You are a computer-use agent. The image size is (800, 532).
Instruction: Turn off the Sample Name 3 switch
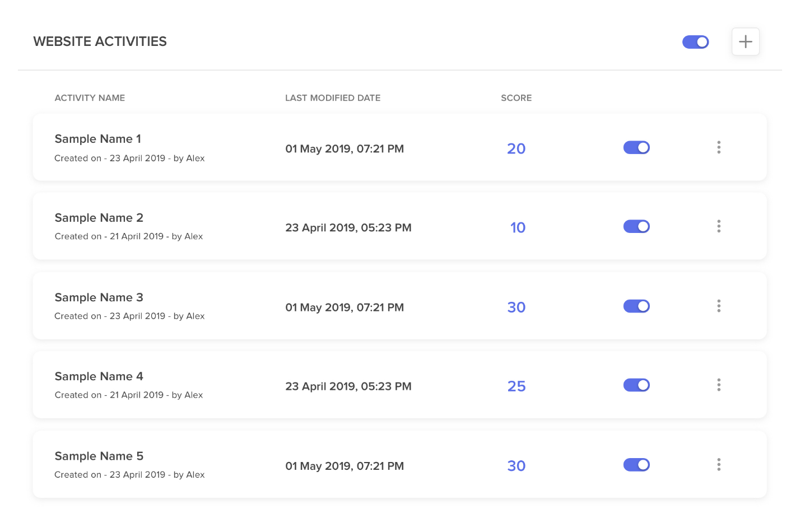tap(636, 306)
